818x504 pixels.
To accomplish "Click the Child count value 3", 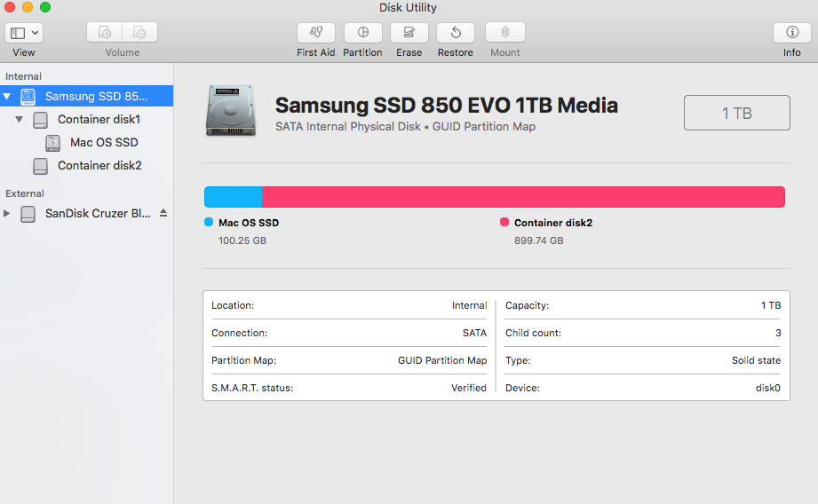I will 778,333.
